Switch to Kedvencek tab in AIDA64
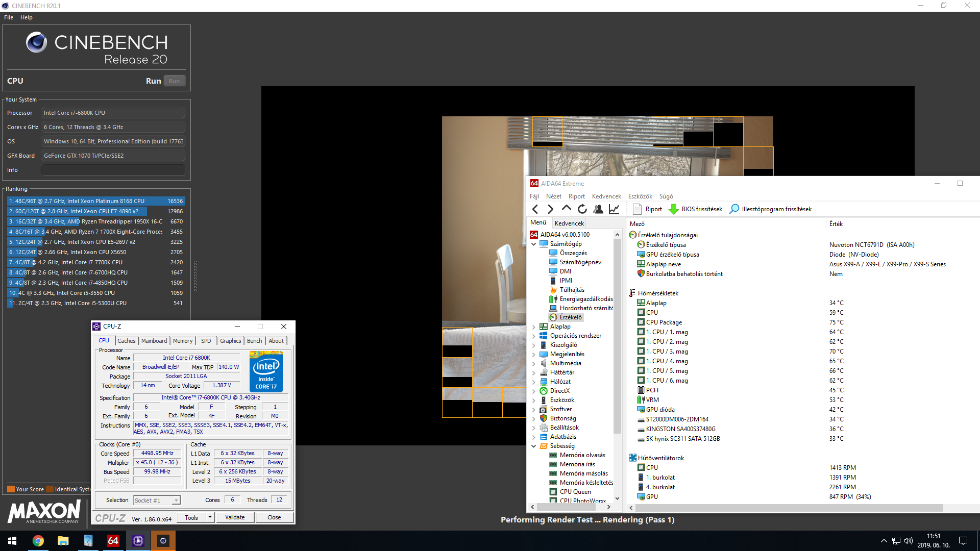The width and height of the screenshot is (980, 551). coord(569,223)
